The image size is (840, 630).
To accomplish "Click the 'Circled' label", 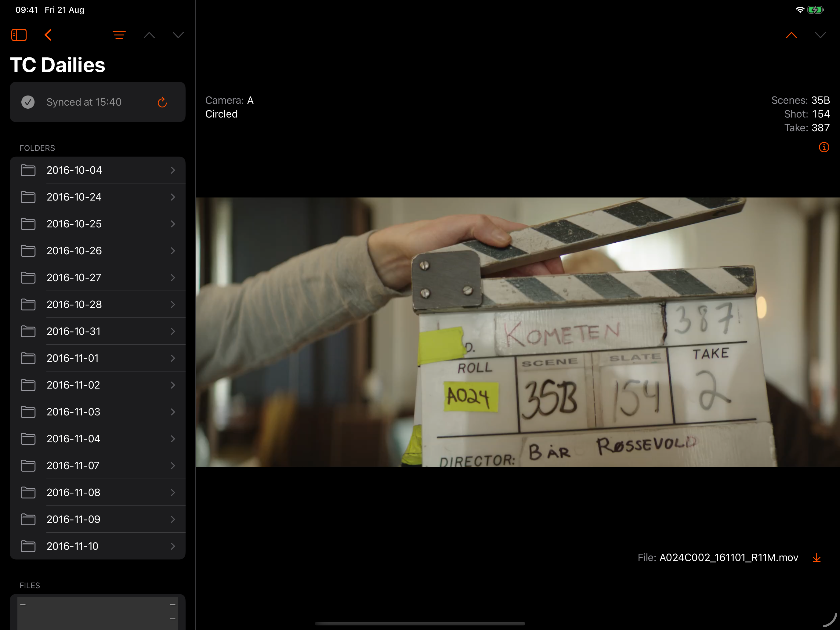I will click(x=221, y=114).
